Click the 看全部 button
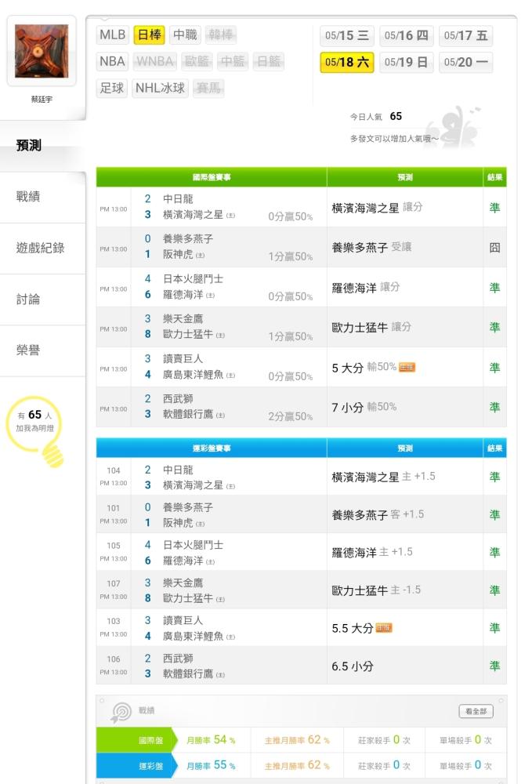532x784 pixels. pyautogui.click(x=476, y=711)
